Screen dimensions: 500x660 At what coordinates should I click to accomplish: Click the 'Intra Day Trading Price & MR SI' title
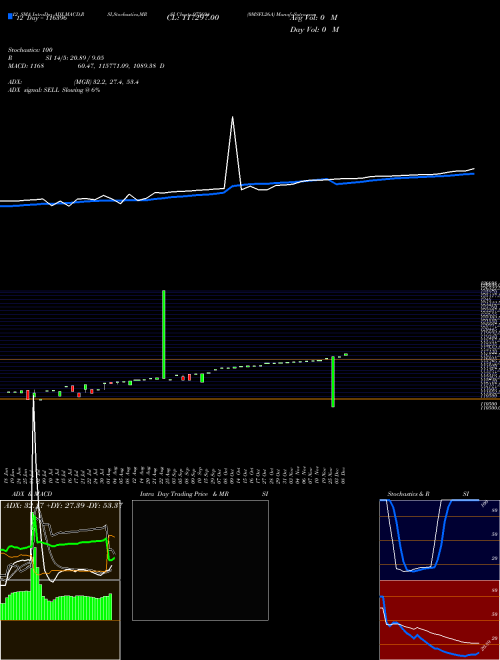point(204,494)
